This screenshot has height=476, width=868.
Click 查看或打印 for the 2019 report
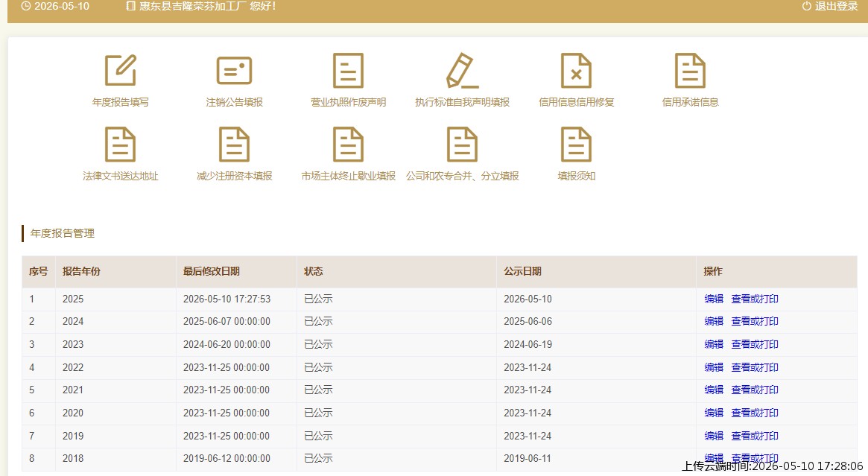[755, 437]
